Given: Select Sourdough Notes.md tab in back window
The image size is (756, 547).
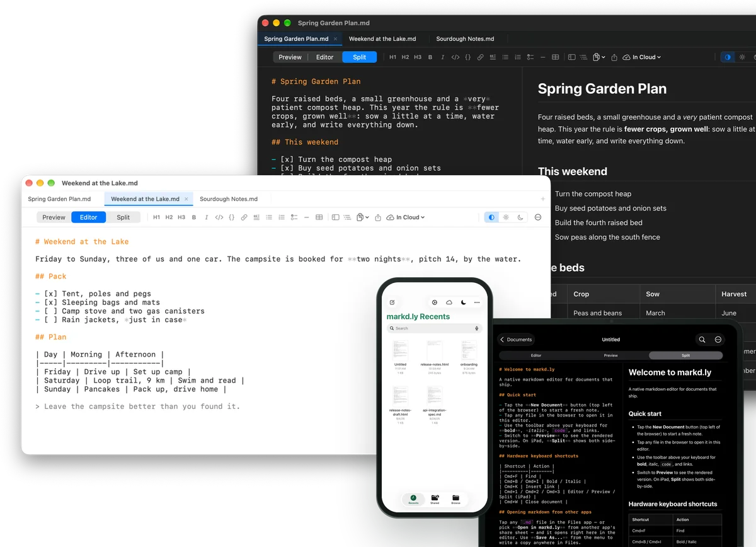Looking at the screenshot, I should (x=465, y=39).
